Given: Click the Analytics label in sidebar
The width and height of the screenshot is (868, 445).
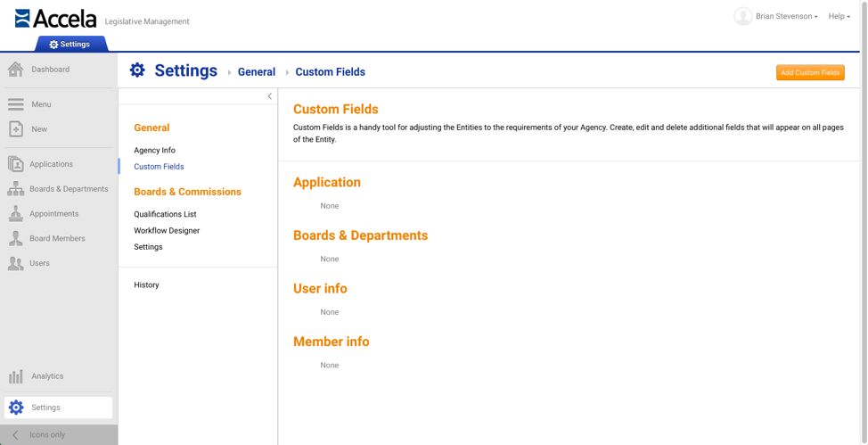Looking at the screenshot, I should coord(47,376).
